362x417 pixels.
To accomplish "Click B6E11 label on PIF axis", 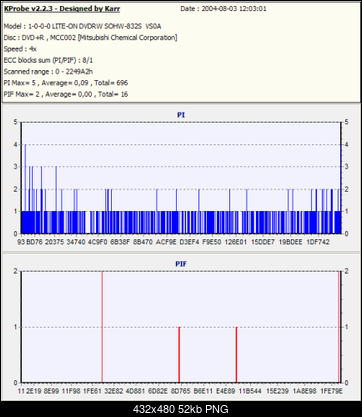I will coord(203,391).
